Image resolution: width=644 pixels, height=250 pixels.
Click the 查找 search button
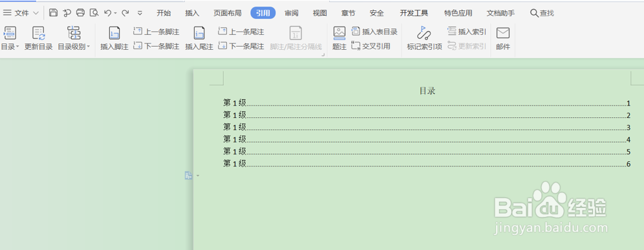pos(542,13)
